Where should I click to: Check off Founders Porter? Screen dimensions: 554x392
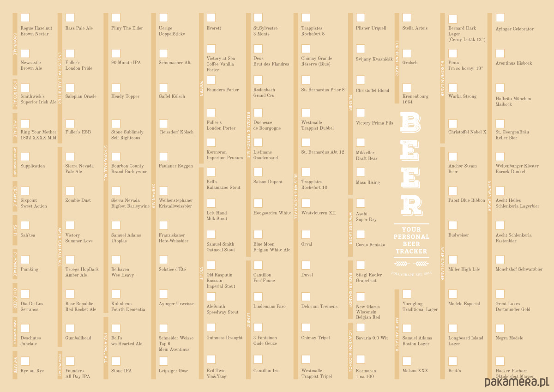click(x=211, y=80)
